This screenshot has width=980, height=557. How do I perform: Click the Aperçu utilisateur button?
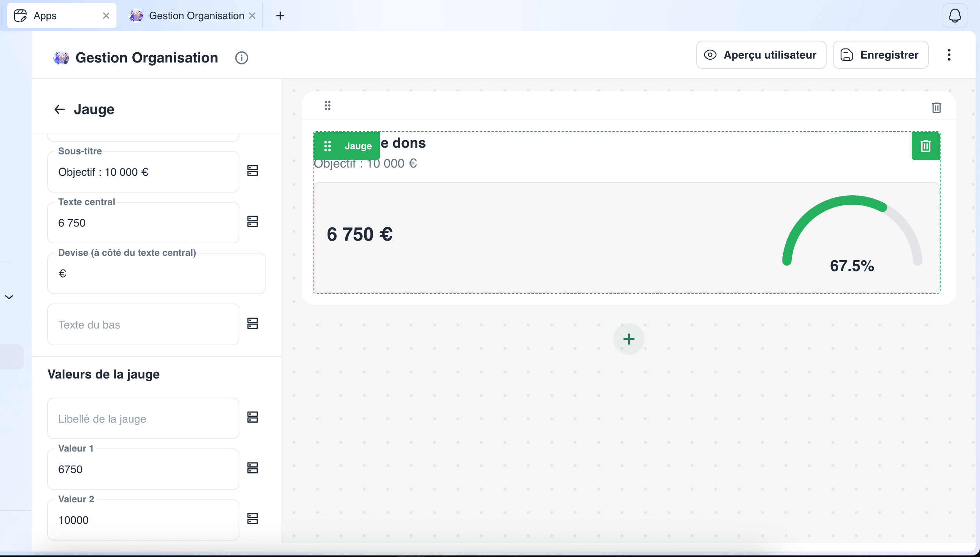point(761,55)
